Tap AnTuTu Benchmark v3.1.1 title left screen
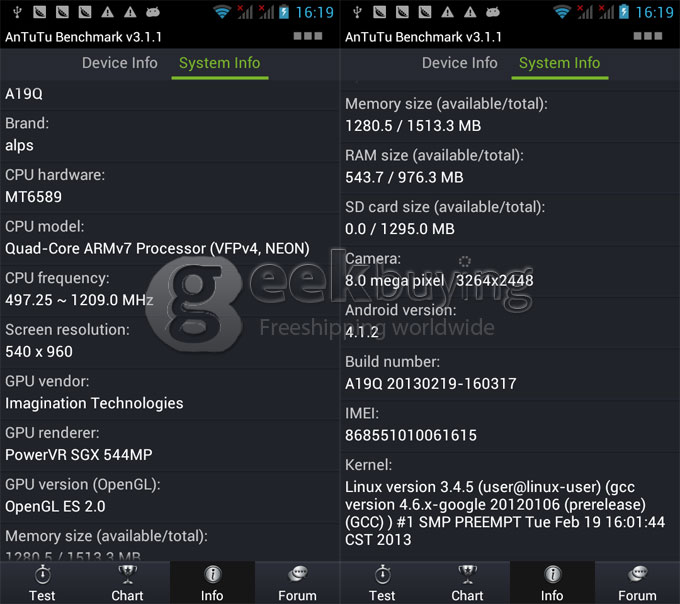The image size is (680, 604). 83,37
